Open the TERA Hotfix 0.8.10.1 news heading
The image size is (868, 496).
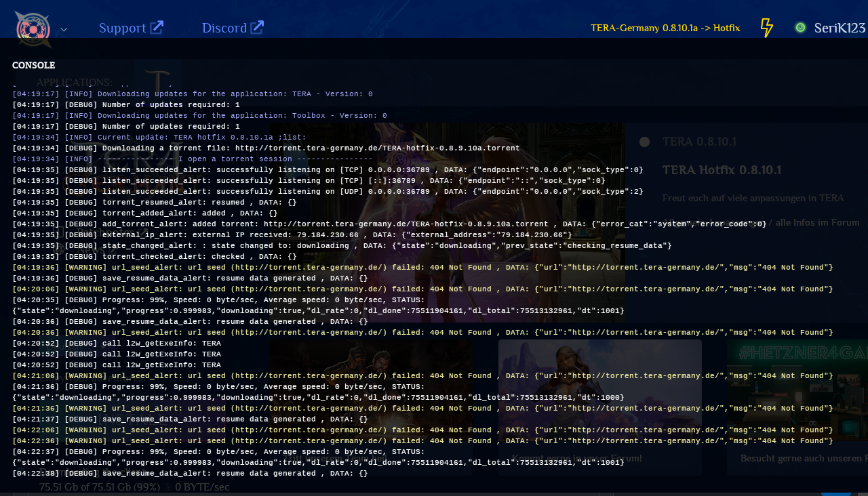(722, 169)
